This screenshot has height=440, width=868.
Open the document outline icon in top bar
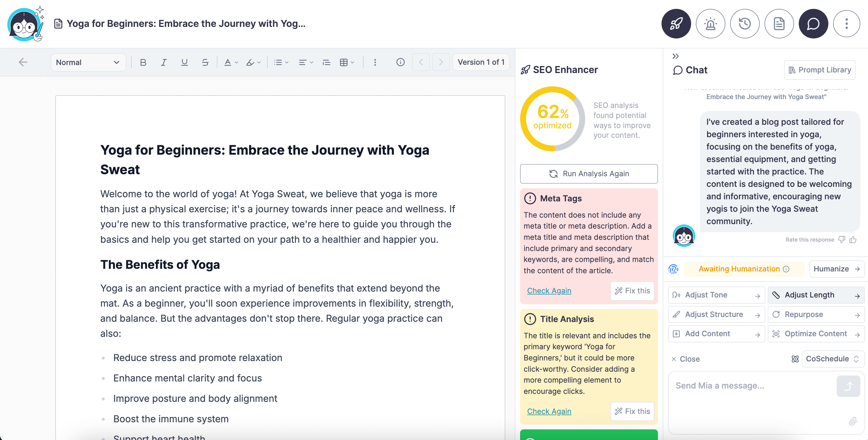pos(779,24)
